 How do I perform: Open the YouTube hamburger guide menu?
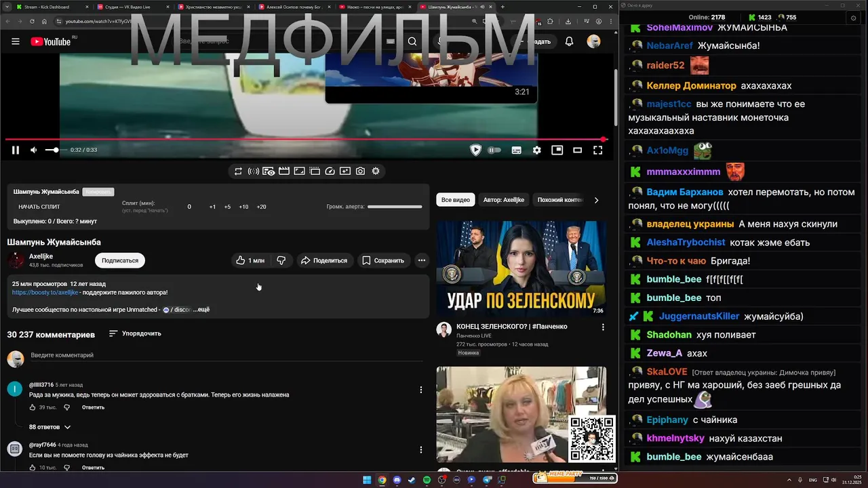pos(16,41)
